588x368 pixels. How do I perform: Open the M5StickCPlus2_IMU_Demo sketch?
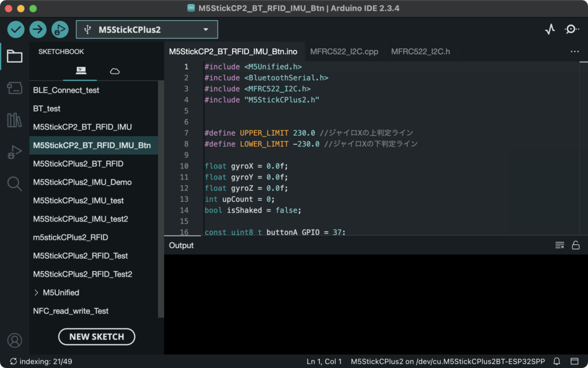pyautogui.click(x=82, y=182)
